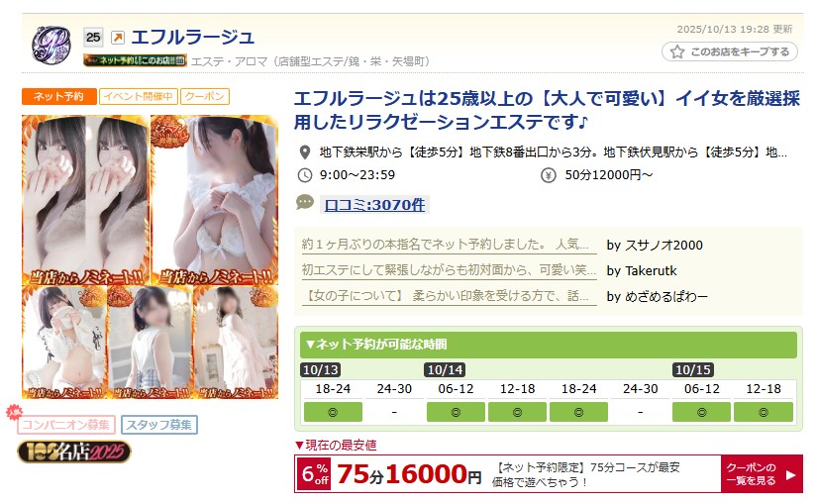The width and height of the screenshot is (816, 504).
Task: Click the map pin location icon
Action: click(305, 152)
